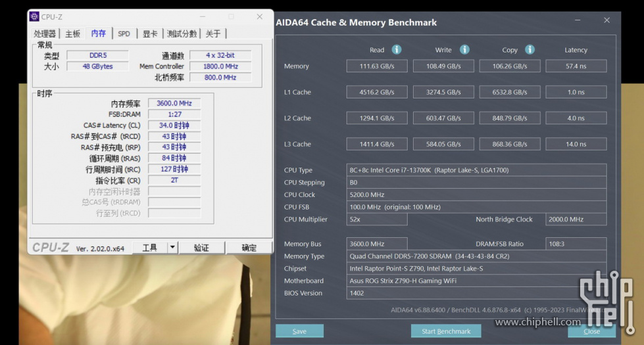
Task: Click the 4 x 32-bit channel value
Action: pos(220,55)
